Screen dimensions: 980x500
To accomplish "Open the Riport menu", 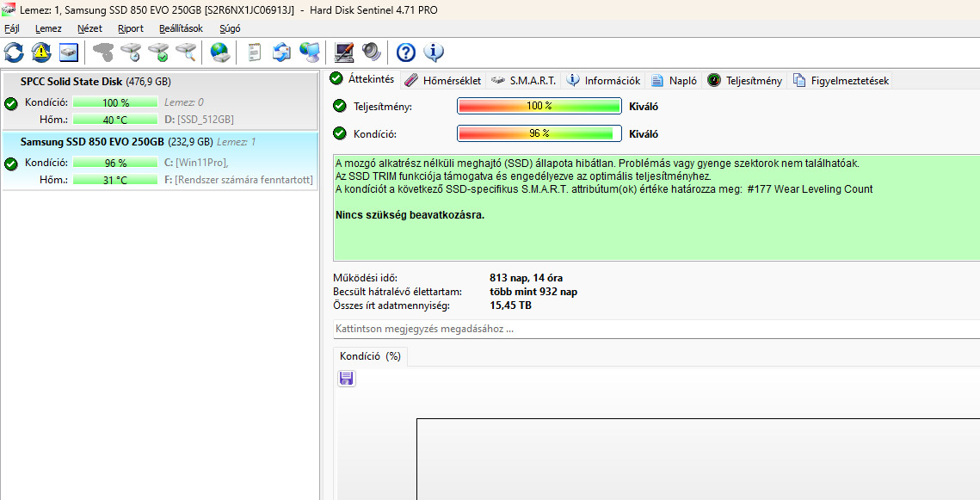I will pos(131,28).
